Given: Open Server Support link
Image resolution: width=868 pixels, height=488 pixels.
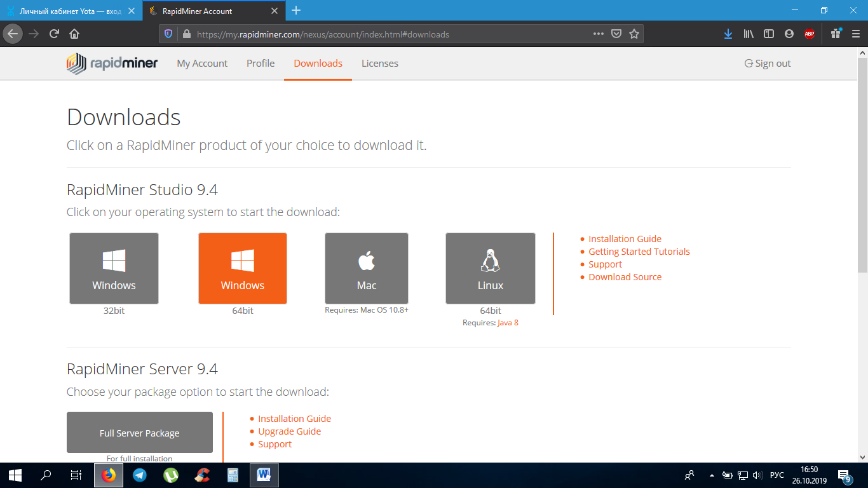Looking at the screenshot, I should tap(275, 444).
